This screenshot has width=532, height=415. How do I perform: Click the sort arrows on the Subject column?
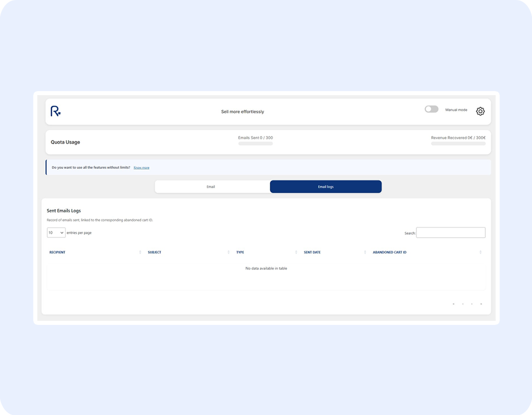coord(228,252)
